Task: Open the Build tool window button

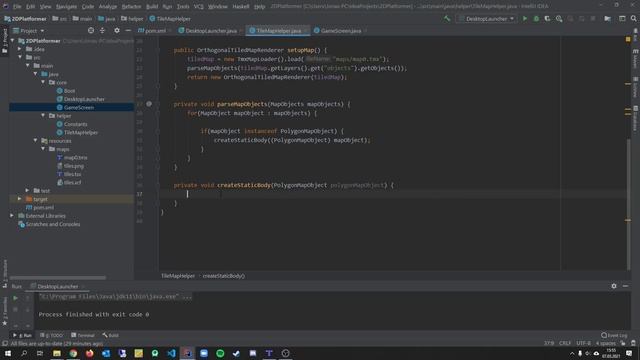Action: pos(111,335)
